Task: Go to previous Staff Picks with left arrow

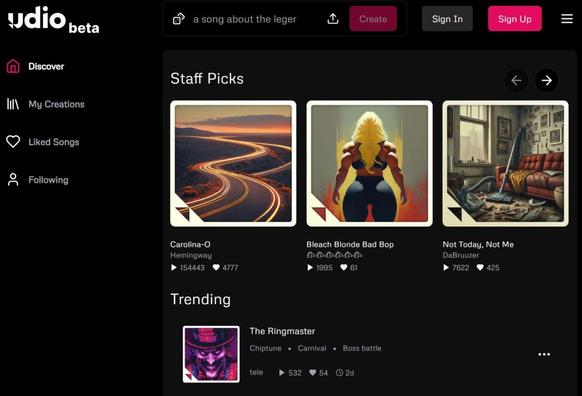Action: tap(516, 80)
